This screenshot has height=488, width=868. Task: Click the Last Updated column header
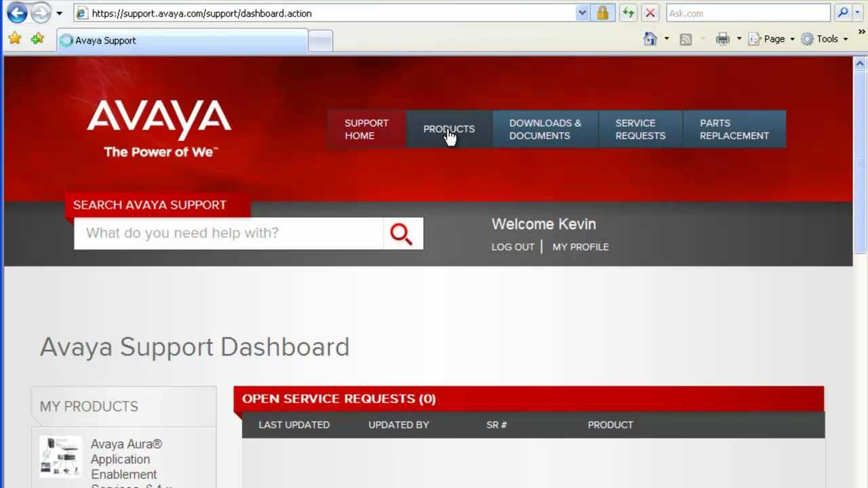(294, 425)
